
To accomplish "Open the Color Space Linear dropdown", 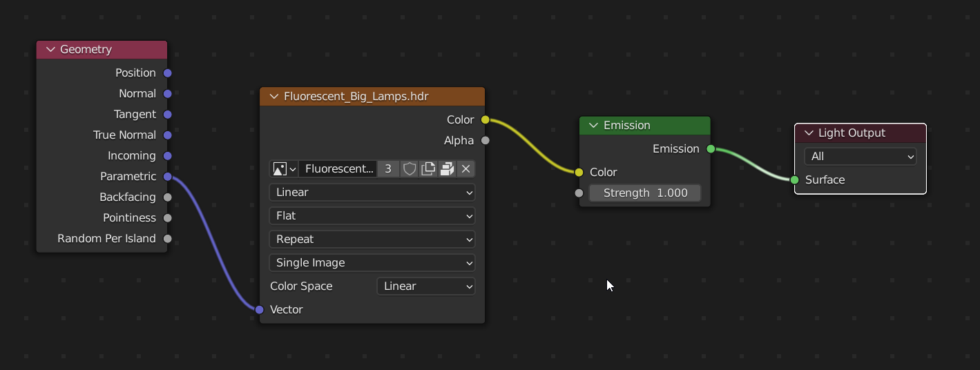I will 426,286.
